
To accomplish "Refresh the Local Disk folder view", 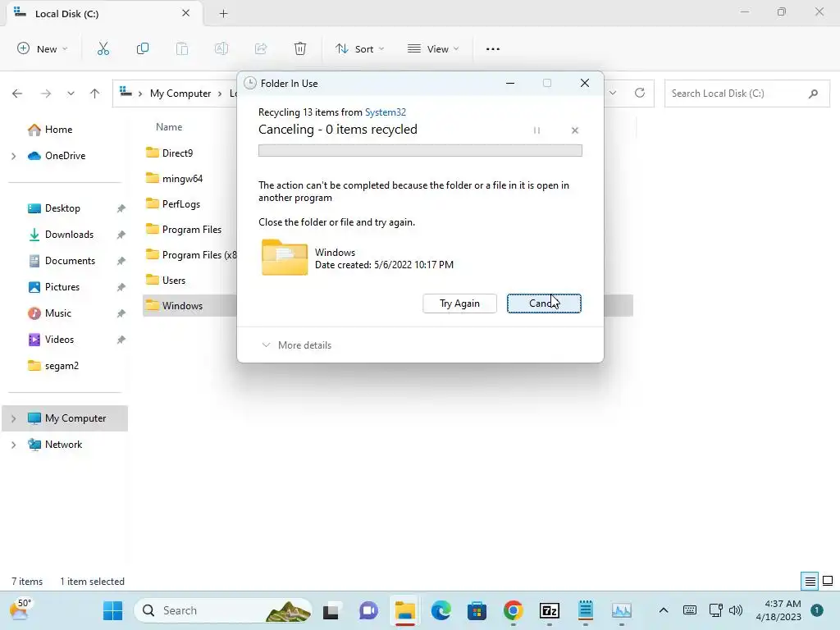I will (x=640, y=94).
